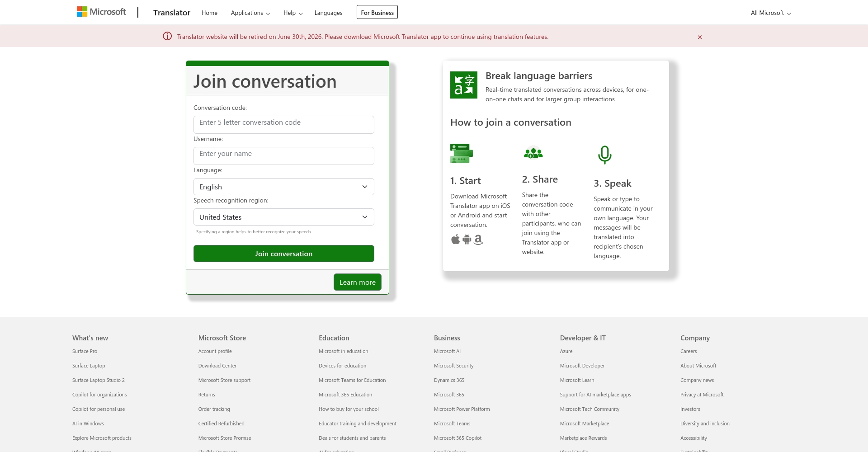Click the Apple iOS store icon
Image resolution: width=868 pixels, height=452 pixels.
tap(455, 240)
